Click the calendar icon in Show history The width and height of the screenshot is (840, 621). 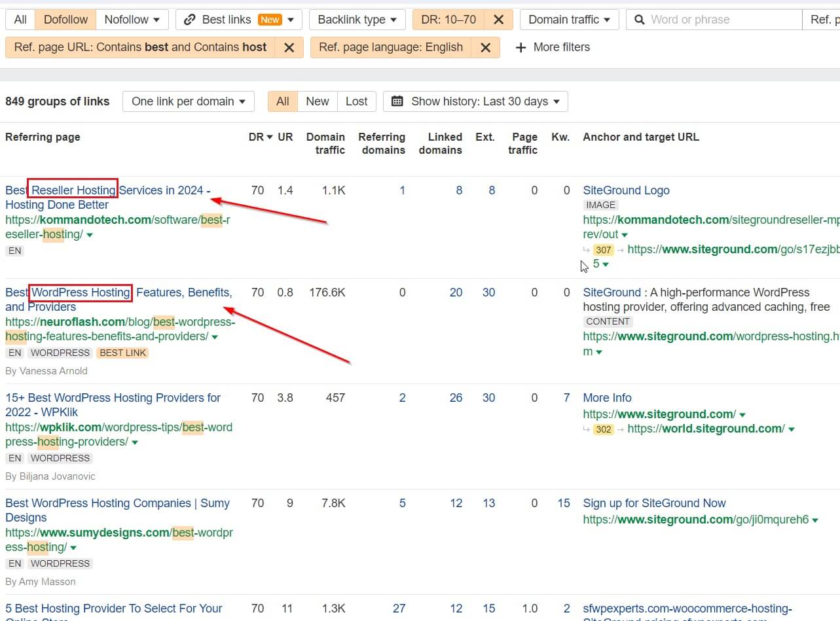click(397, 101)
